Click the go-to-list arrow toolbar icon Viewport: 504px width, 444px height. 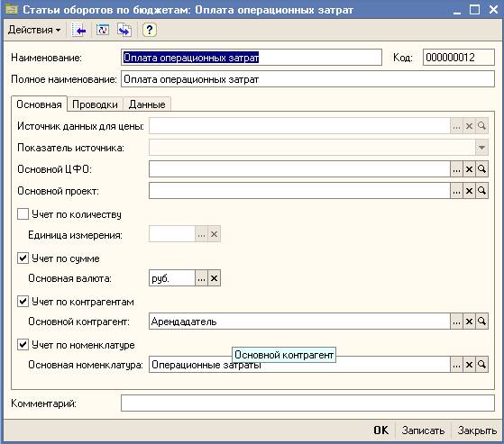78,30
